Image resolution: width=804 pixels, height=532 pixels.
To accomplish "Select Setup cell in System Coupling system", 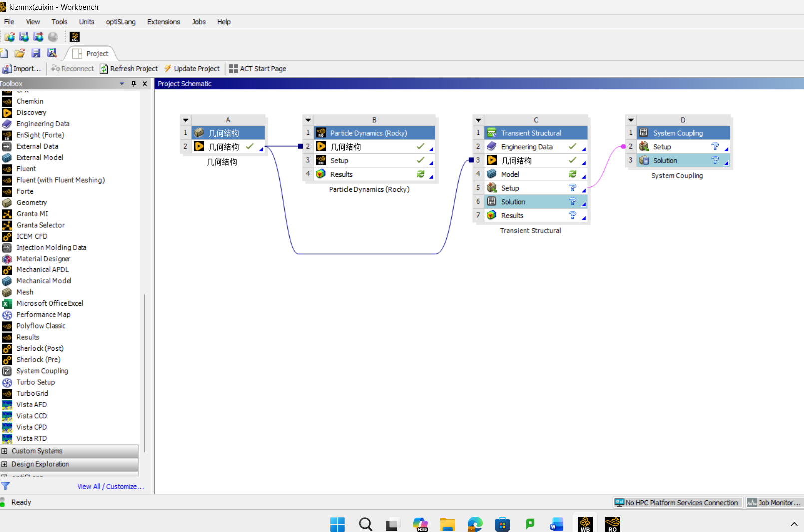I will [x=662, y=147].
